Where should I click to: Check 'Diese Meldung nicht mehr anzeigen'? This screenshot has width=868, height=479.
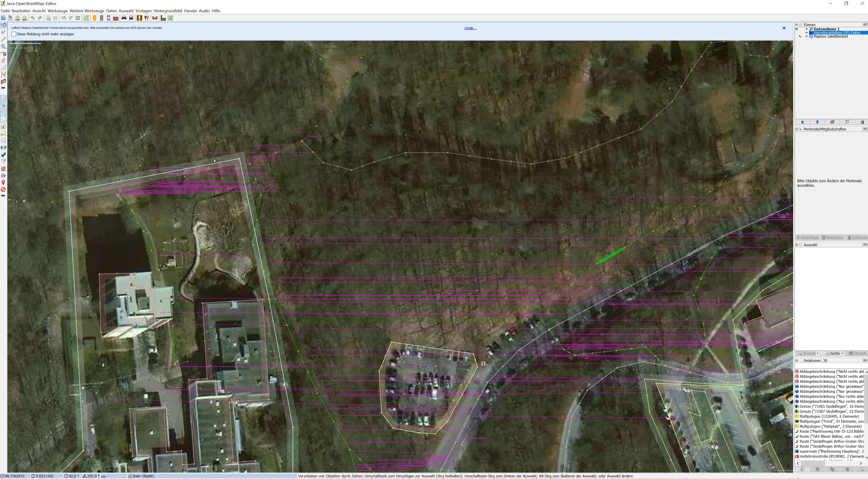coord(14,34)
